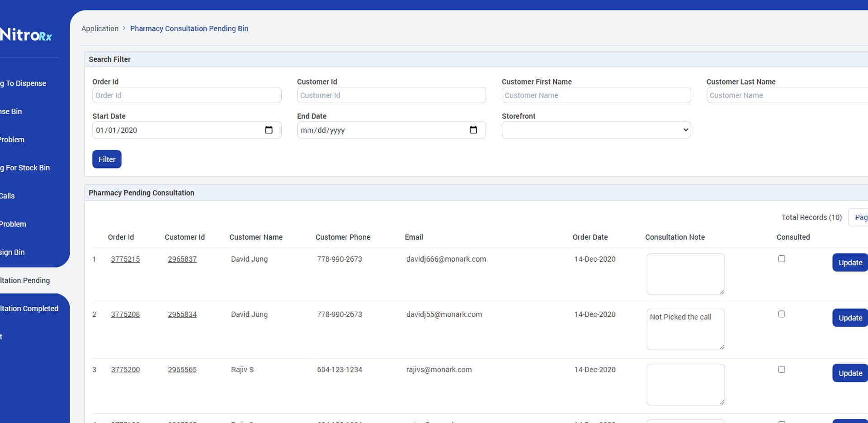Focus the Customer First Name field
This screenshot has width=868, height=423.
click(596, 95)
